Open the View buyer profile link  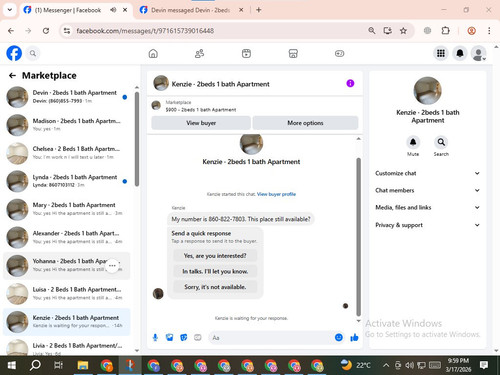click(276, 194)
